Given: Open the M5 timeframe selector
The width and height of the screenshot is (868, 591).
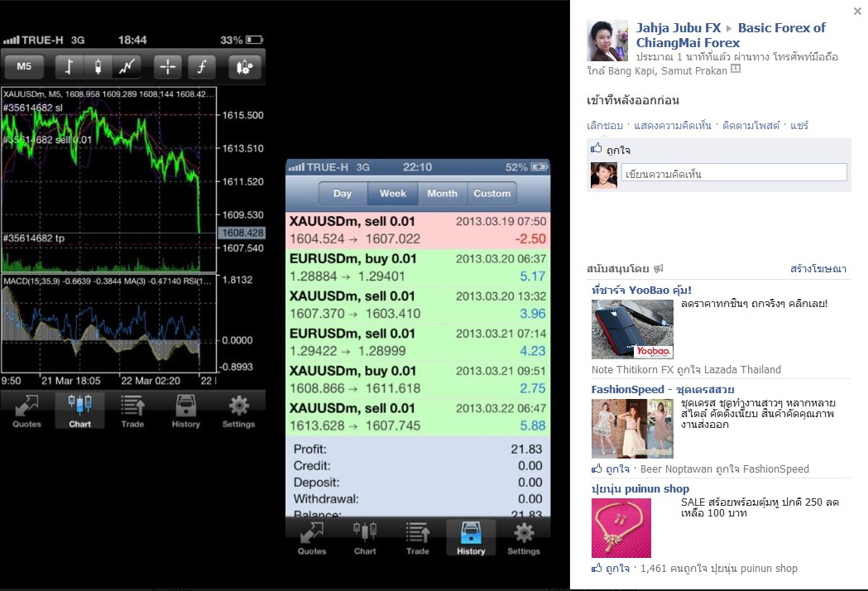Looking at the screenshot, I should [24, 67].
